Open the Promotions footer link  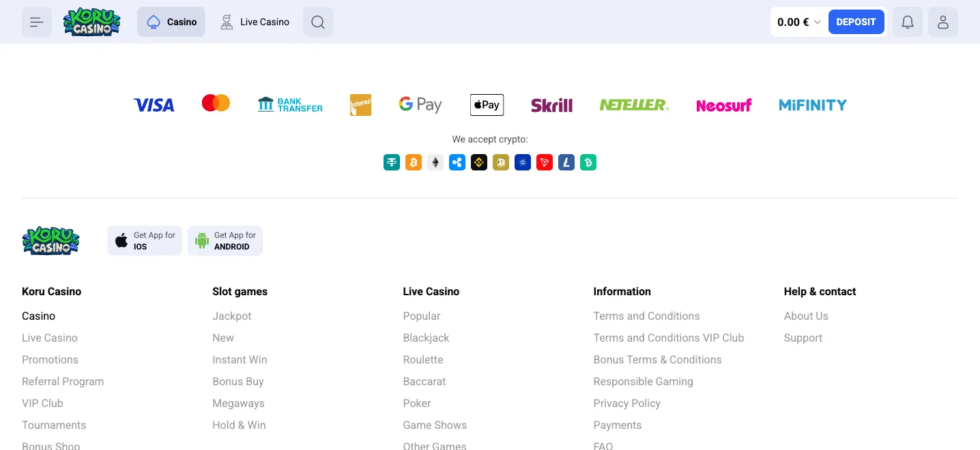[x=51, y=359]
